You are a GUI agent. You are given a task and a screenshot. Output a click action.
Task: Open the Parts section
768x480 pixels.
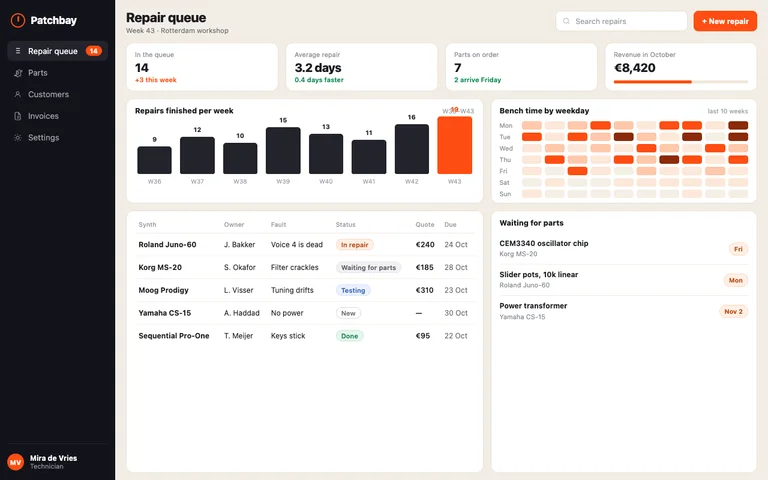coord(57,73)
